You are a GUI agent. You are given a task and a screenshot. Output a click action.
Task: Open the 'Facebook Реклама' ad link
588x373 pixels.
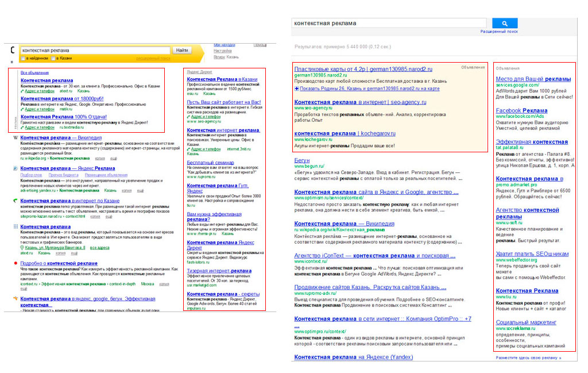coord(521,110)
